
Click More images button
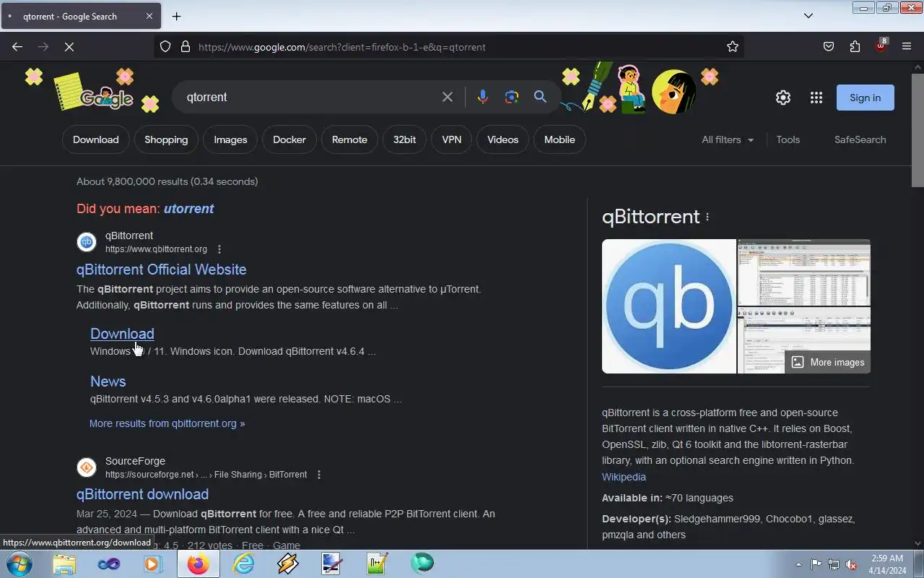coord(828,362)
